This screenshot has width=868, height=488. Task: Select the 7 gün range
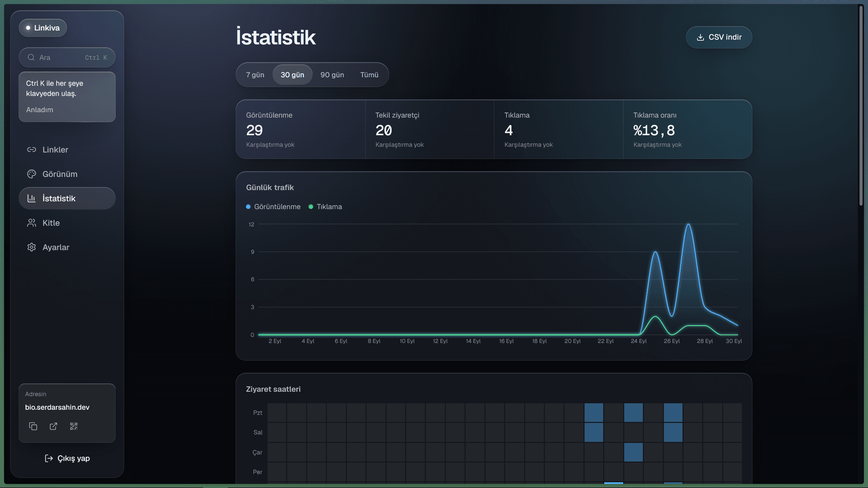[255, 75]
